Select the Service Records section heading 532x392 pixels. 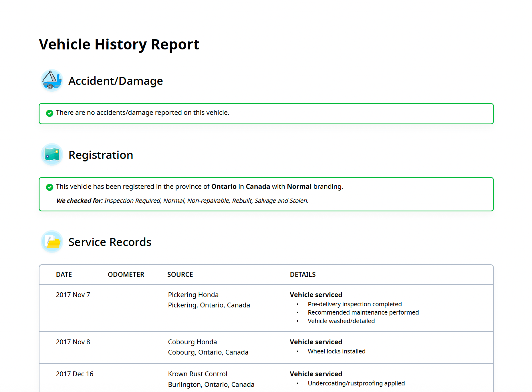(110, 242)
